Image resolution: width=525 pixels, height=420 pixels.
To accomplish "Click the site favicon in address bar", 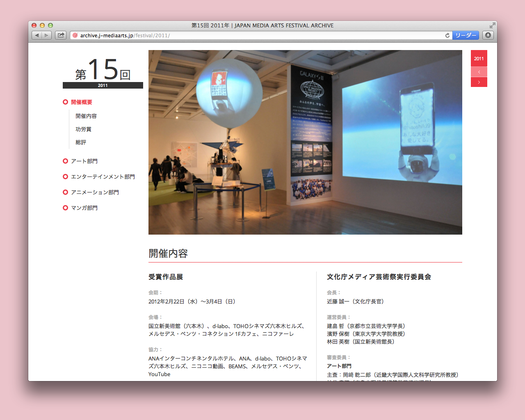I will (x=75, y=36).
